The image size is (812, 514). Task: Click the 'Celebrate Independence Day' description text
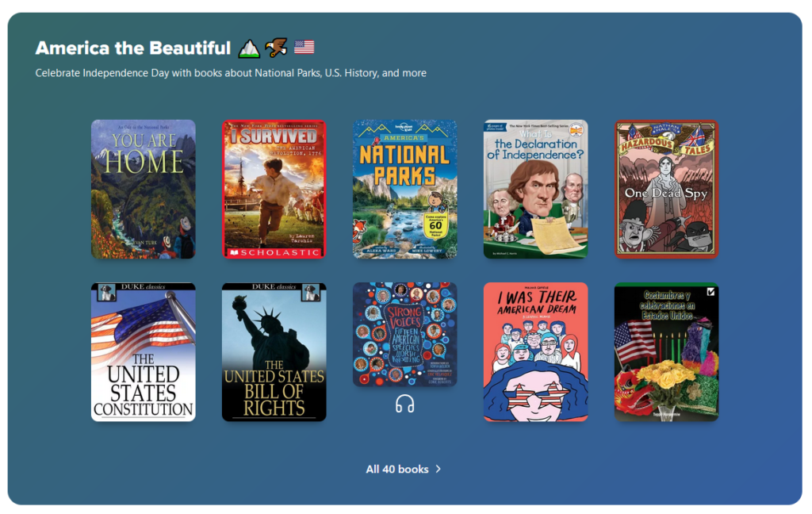[231, 73]
